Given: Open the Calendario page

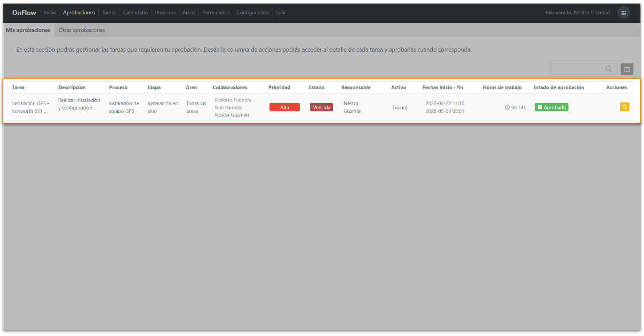Looking at the screenshot, I should click(x=136, y=13).
